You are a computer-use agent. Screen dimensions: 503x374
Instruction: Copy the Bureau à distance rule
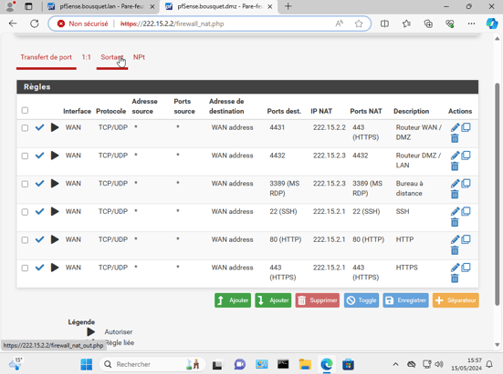(466, 183)
